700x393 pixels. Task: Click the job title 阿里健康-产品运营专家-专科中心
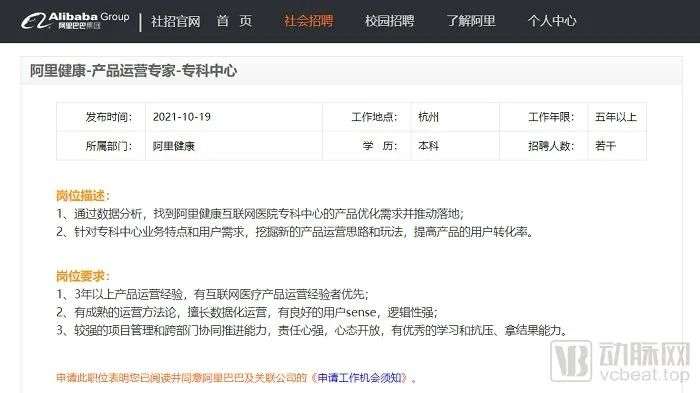point(133,71)
